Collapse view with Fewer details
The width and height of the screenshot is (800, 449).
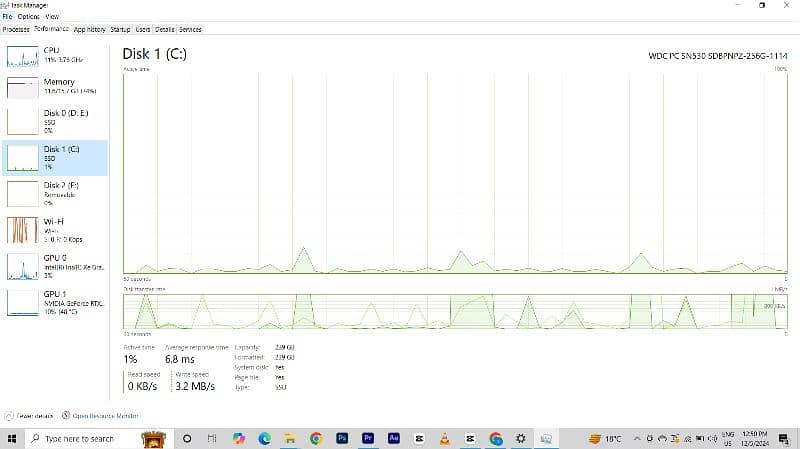point(30,415)
